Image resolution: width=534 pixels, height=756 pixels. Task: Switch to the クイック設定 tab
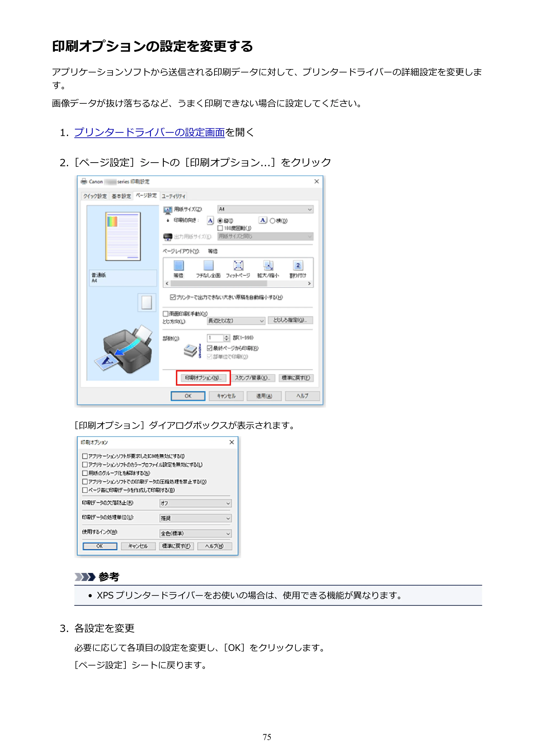pyautogui.click(x=95, y=196)
